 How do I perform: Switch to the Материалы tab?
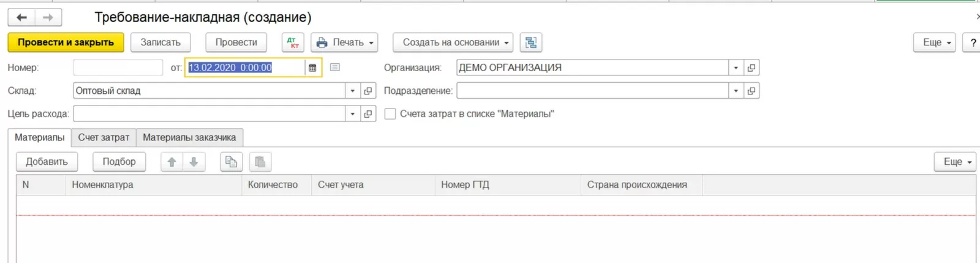click(39, 137)
